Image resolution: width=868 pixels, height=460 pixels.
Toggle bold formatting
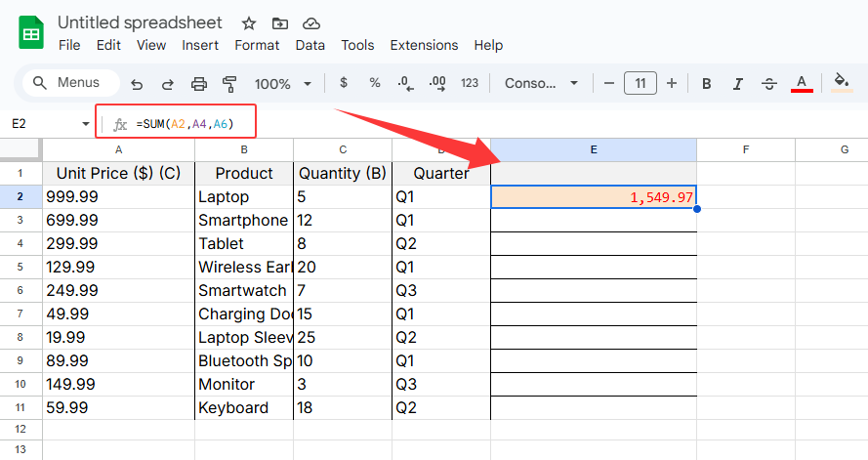point(707,84)
